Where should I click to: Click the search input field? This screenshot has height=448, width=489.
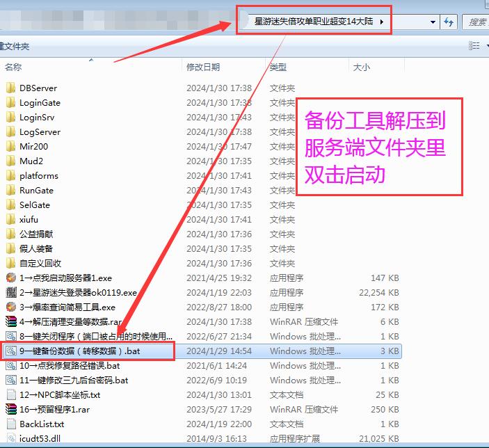click(x=476, y=22)
